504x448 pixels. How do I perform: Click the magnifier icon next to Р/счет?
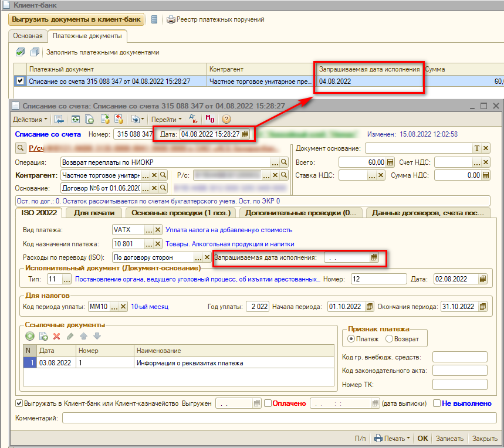pos(19,148)
